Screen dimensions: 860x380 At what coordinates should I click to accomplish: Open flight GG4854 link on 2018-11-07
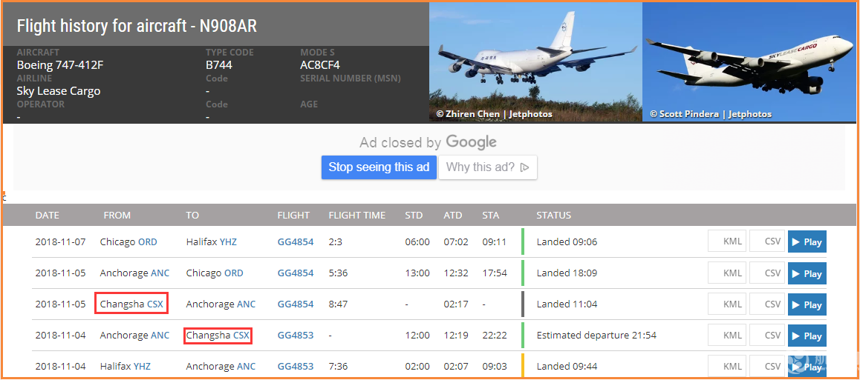(296, 242)
